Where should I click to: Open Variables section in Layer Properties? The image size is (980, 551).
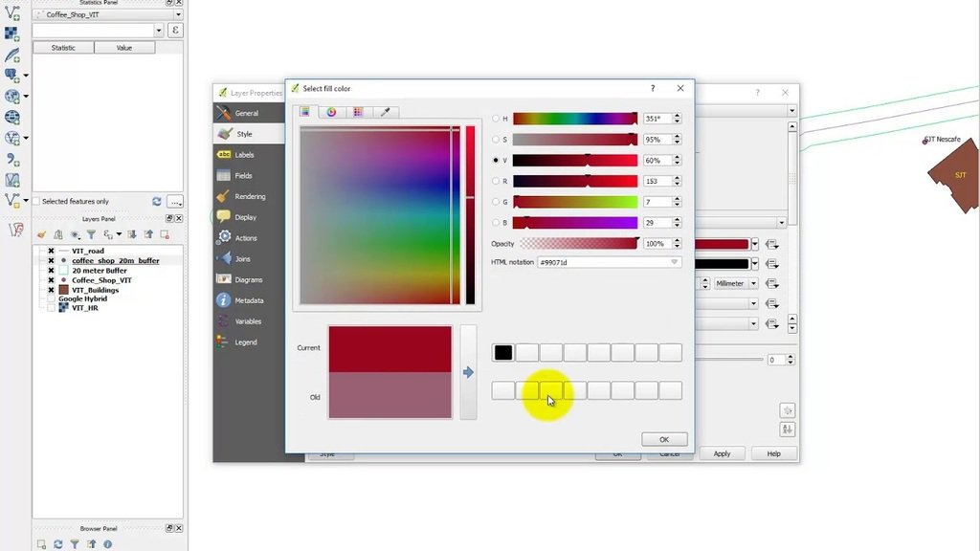click(249, 321)
